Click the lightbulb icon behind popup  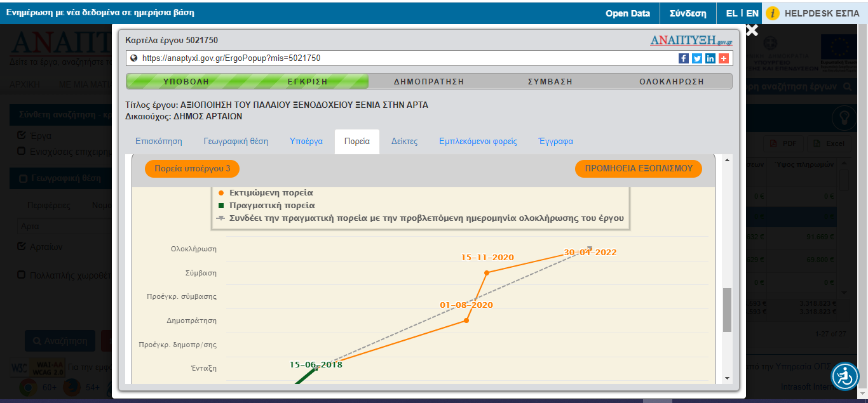pyautogui.click(x=845, y=117)
